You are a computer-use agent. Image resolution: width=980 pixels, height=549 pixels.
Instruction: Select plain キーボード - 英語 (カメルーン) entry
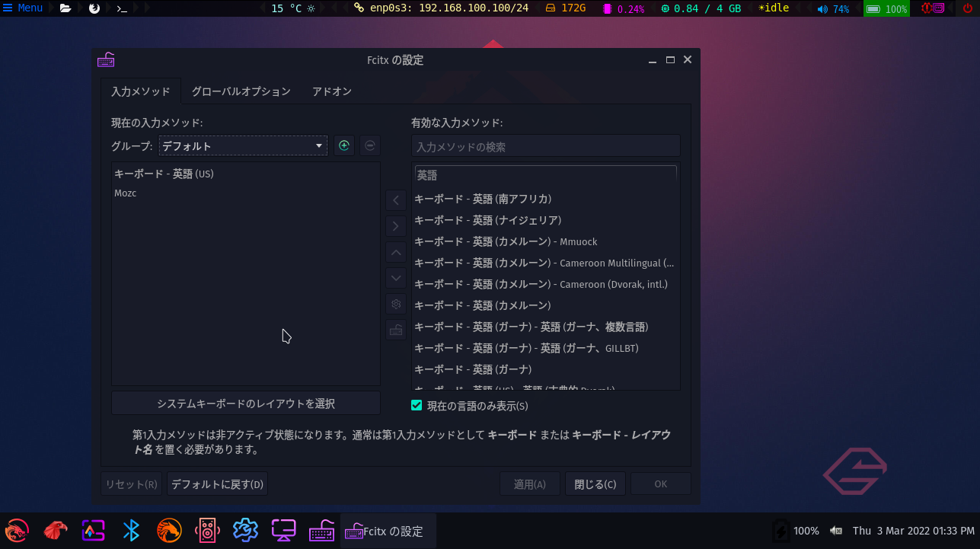pyautogui.click(x=545, y=305)
